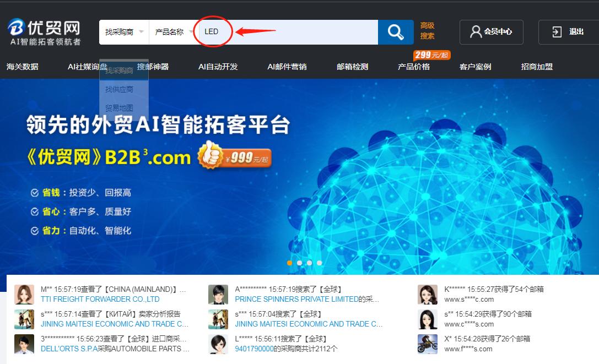Click the first user avatar in activity feed
The width and height of the screenshot is (599, 364).
click(24, 294)
